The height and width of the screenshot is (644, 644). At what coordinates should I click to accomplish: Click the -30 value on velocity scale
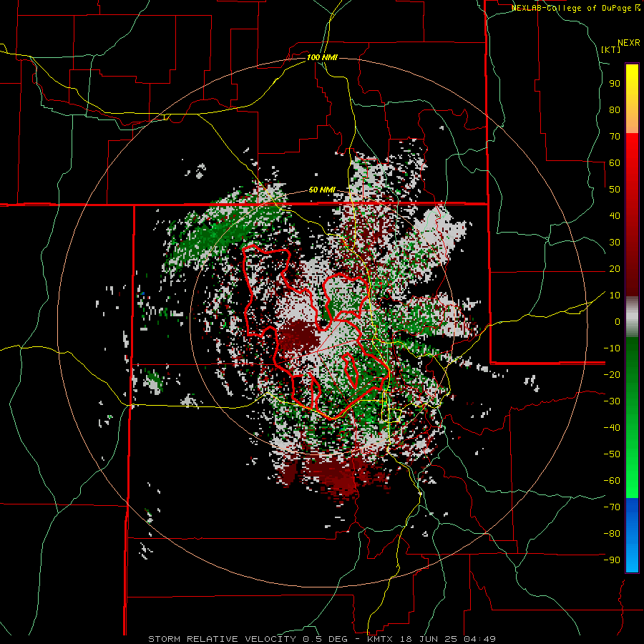click(612, 401)
